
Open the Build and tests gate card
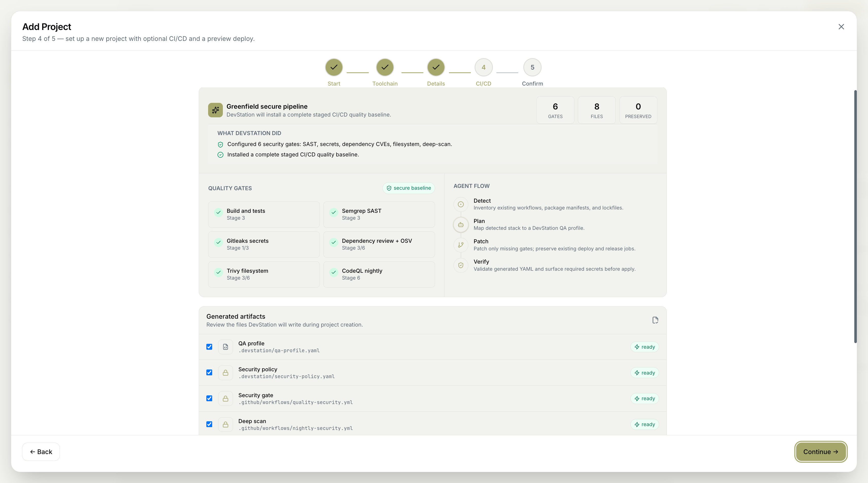click(x=264, y=214)
